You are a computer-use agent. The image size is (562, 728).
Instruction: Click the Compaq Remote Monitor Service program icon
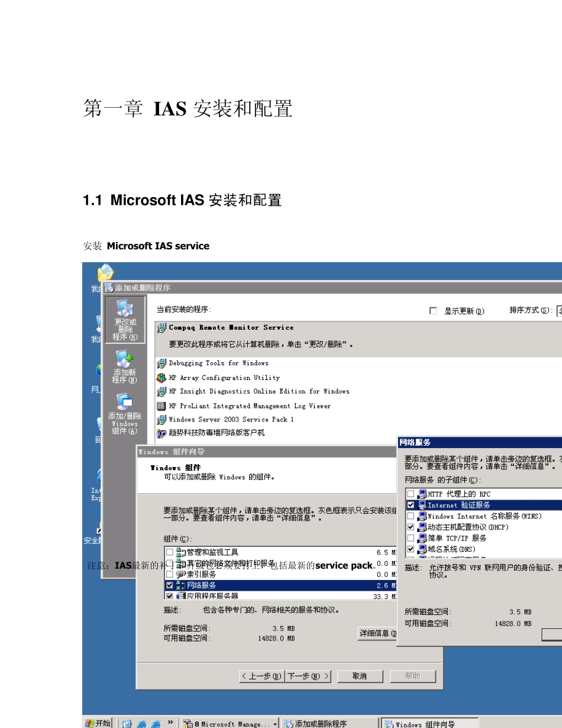162,328
